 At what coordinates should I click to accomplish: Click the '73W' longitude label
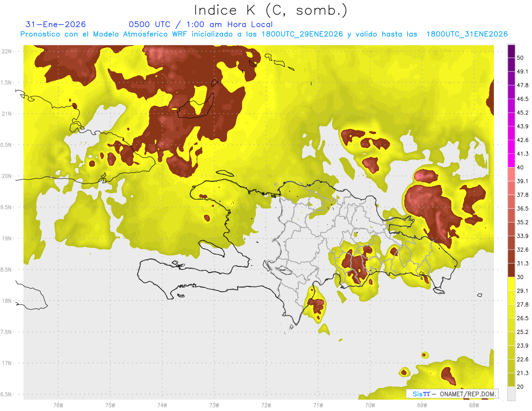pyautogui.click(x=214, y=405)
